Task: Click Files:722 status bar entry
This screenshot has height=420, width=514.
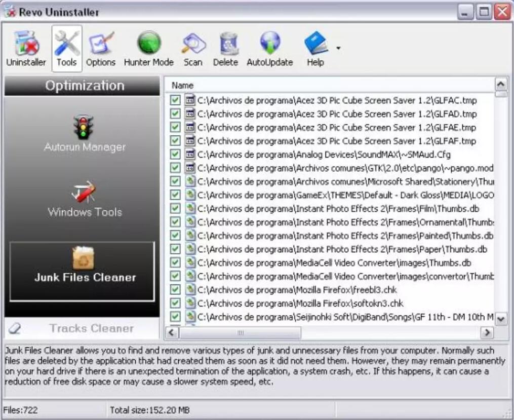Action: (20, 410)
